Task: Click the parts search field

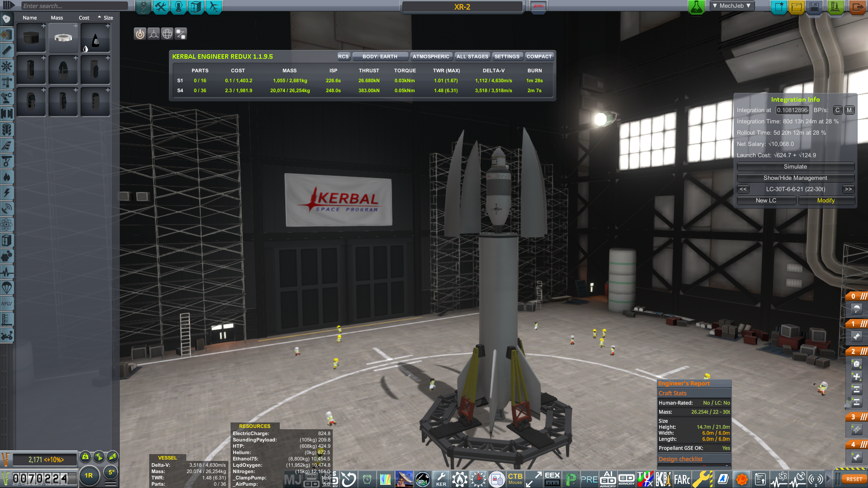Action: point(75,6)
